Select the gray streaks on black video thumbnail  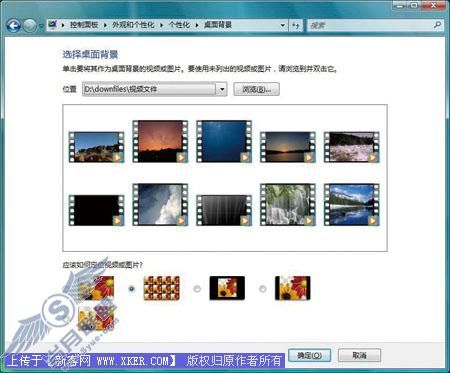(224, 210)
